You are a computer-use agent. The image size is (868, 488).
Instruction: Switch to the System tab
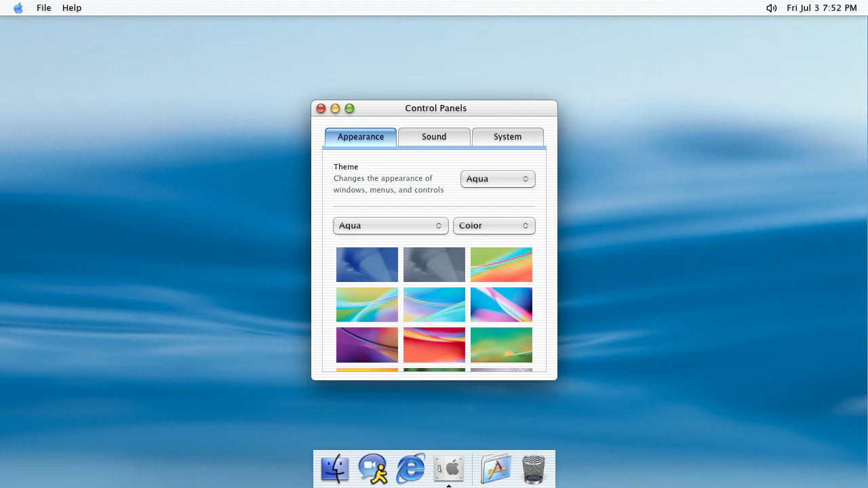click(x=507, y=137)
